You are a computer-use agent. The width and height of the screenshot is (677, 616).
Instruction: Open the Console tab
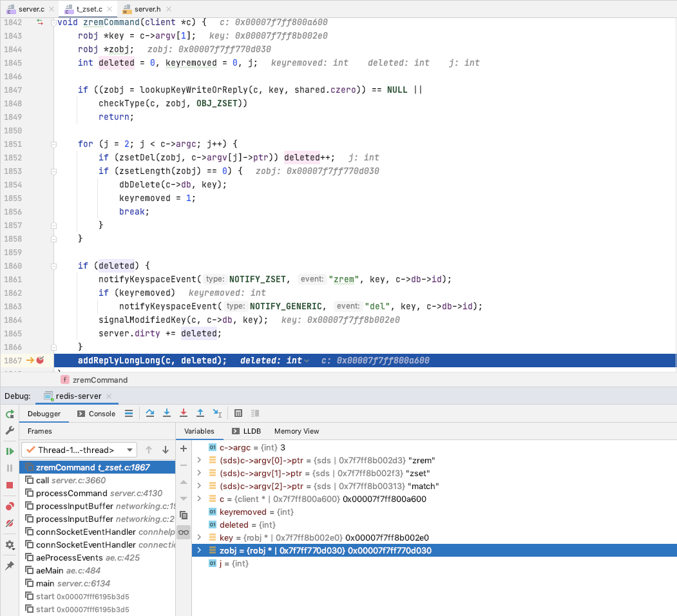tap(96, 414)
